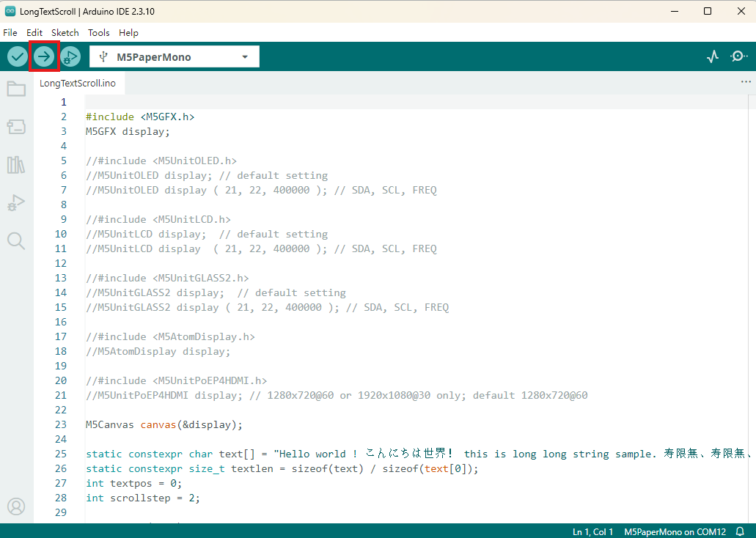Click the Arduino IDE logo in title bar
The height and width of the screenshot is (538, 756).
[10, 11]
